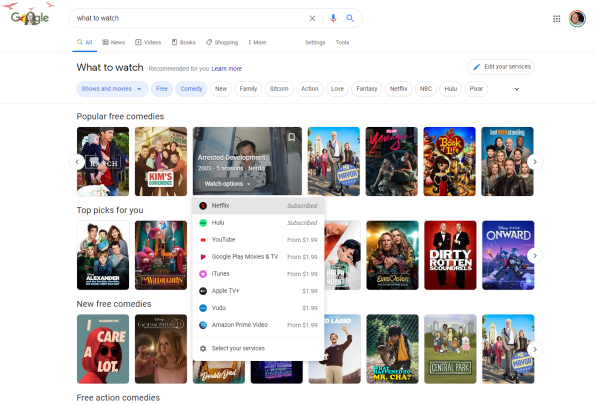Click the Netflix service icon

point(203,206)
